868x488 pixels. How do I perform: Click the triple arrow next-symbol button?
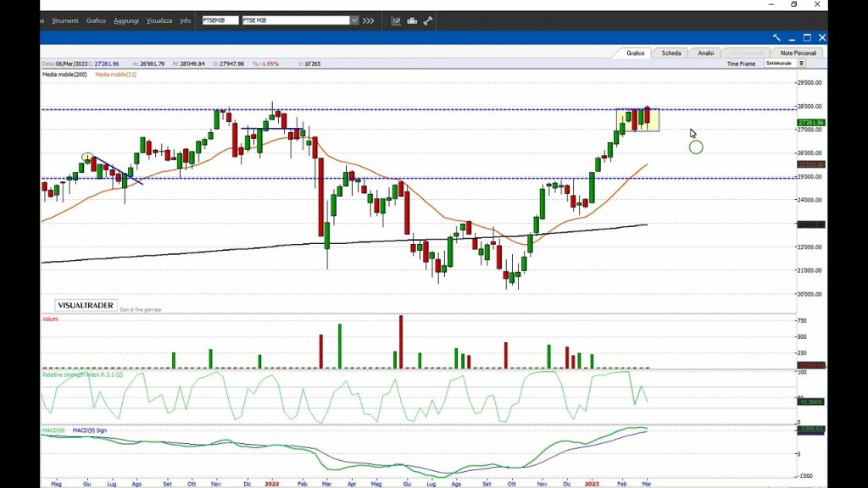[369, 20]
